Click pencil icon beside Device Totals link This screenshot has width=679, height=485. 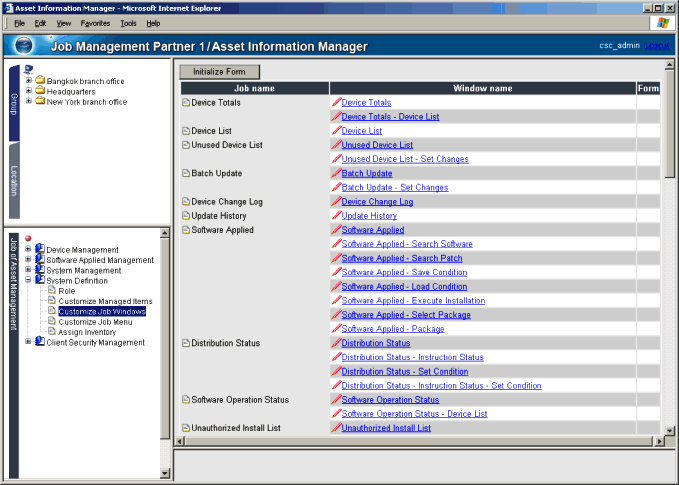coord(336,102)
